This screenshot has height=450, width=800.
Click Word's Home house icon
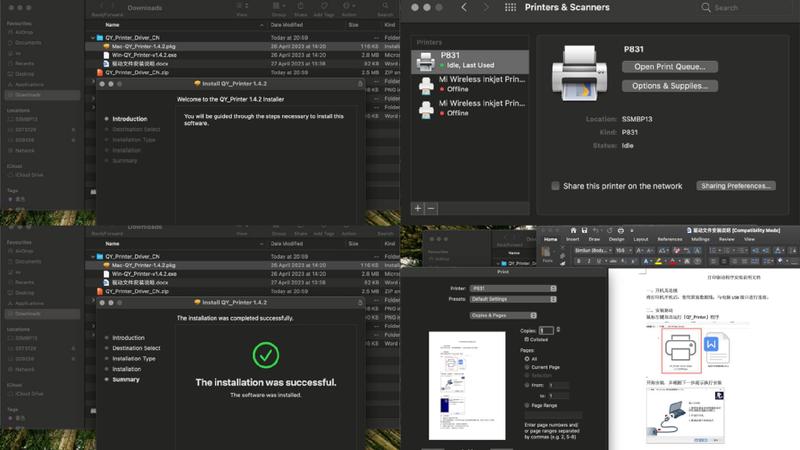pyautogui.click(x=573, y=231)
